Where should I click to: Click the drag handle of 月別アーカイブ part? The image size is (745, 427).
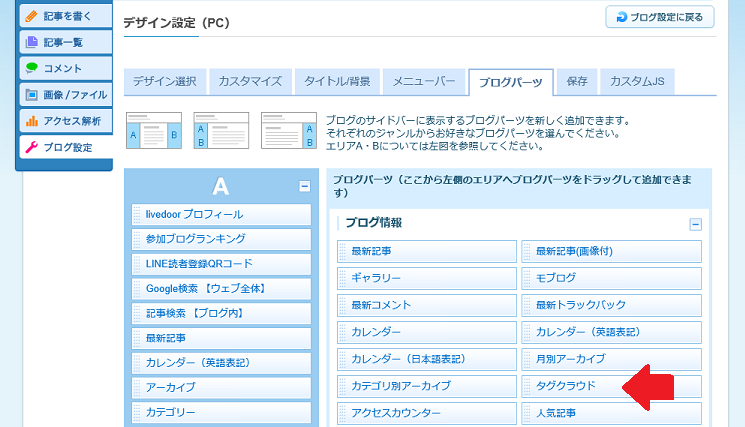point(527,360)
